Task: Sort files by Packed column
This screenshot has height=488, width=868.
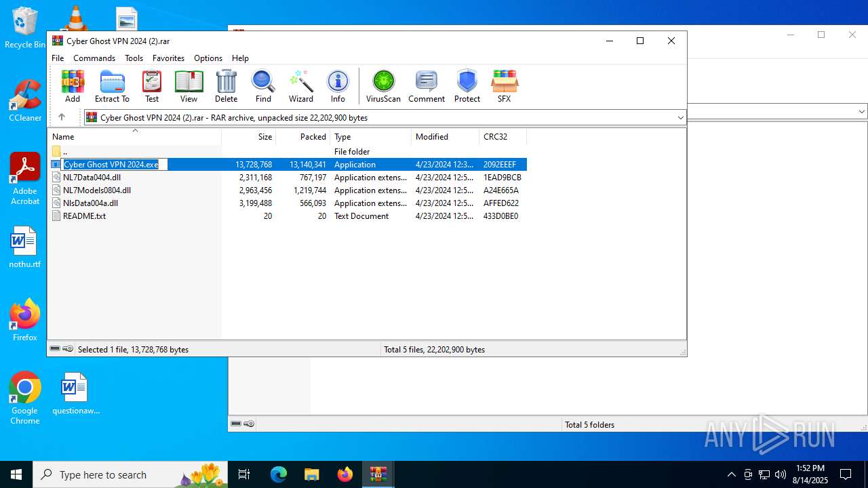Action: [303, 136]
